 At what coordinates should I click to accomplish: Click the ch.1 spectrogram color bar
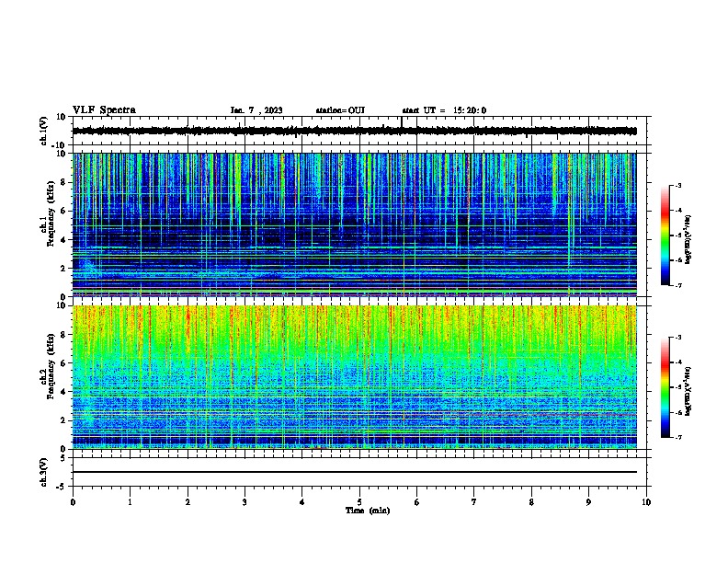coord(665,236)
